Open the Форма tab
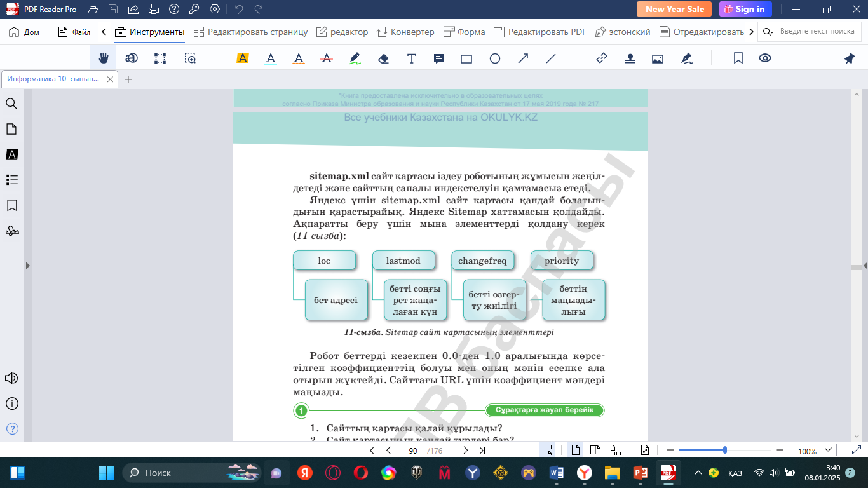Viewport: 868px width, 488px height. (464, 32)
